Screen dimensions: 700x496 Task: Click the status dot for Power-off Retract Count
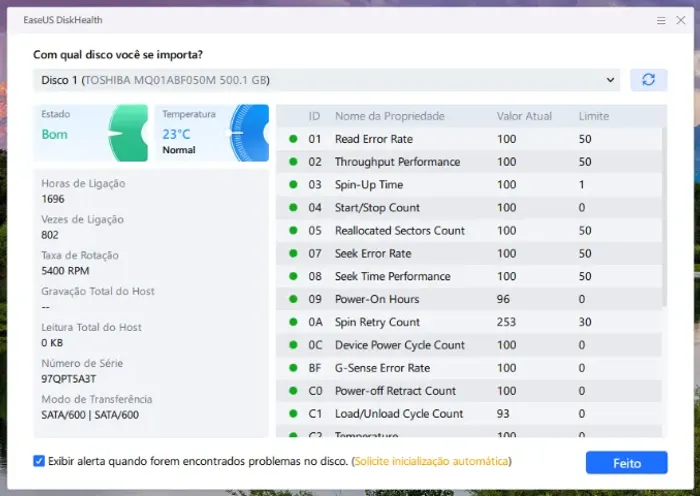coord(293,391)
